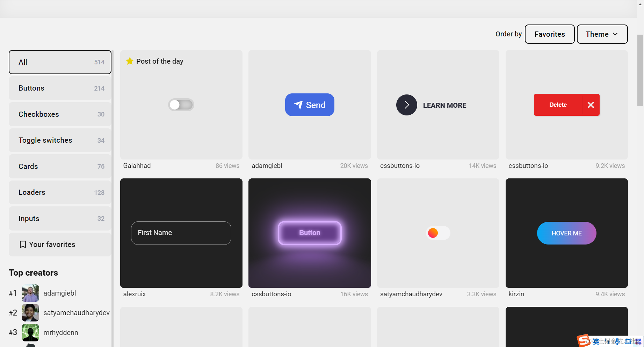Open cssbuttons-io link under glowing Button card
The image size is (644, 347).
coord(272,294)
